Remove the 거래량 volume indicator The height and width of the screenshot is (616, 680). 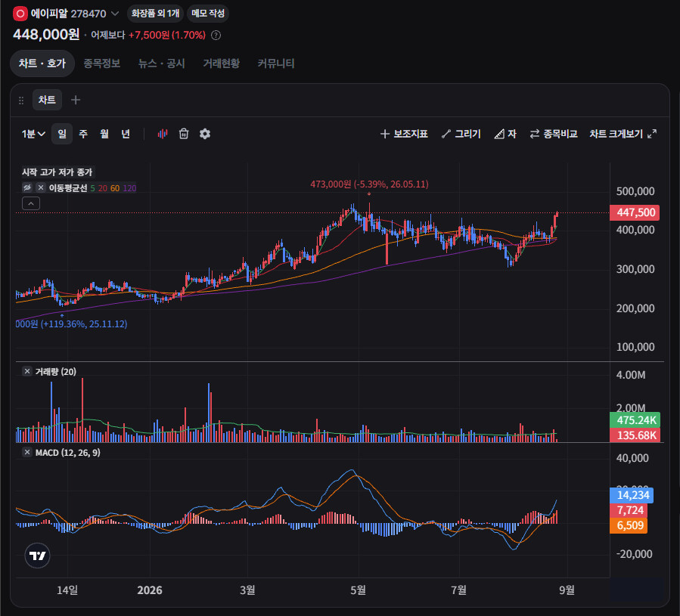(x=27, y=371)
